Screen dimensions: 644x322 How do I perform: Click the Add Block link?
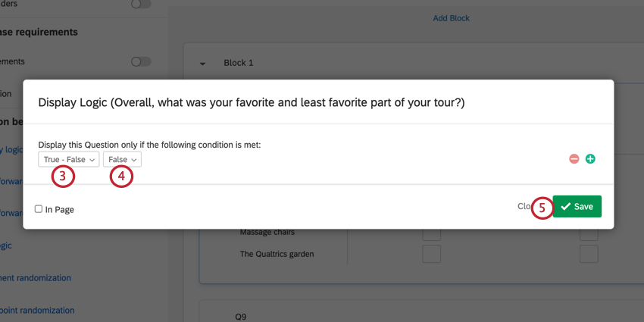(451, 17)
